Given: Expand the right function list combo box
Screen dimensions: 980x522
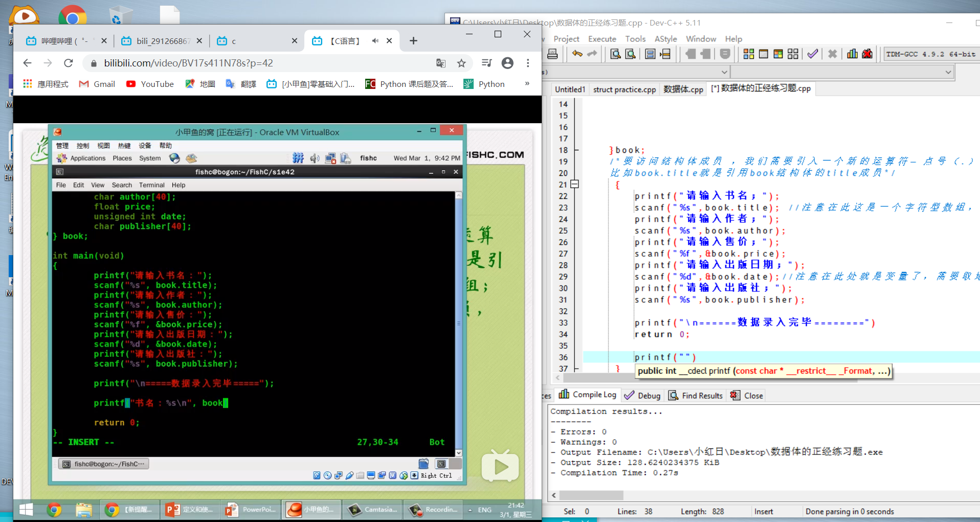Looking at the screenshot, I should 948,72.
